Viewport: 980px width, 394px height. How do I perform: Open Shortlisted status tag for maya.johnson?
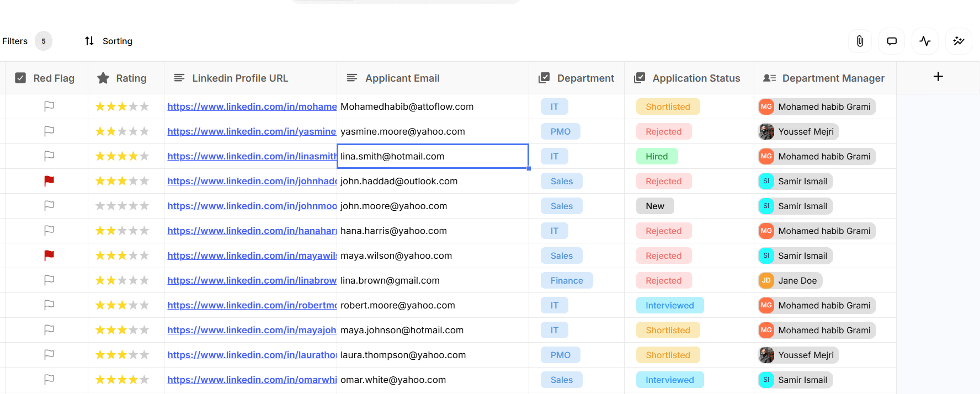click(668, 330)
